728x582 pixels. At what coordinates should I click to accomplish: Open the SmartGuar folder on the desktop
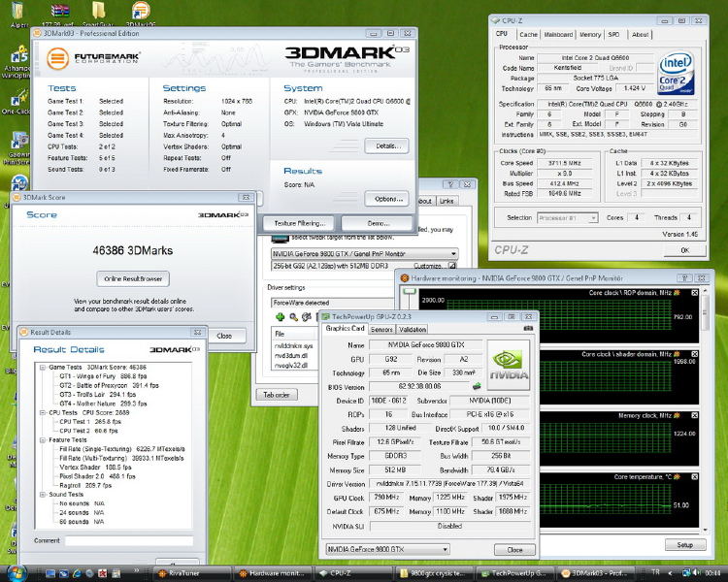click(x=98, y=13)
